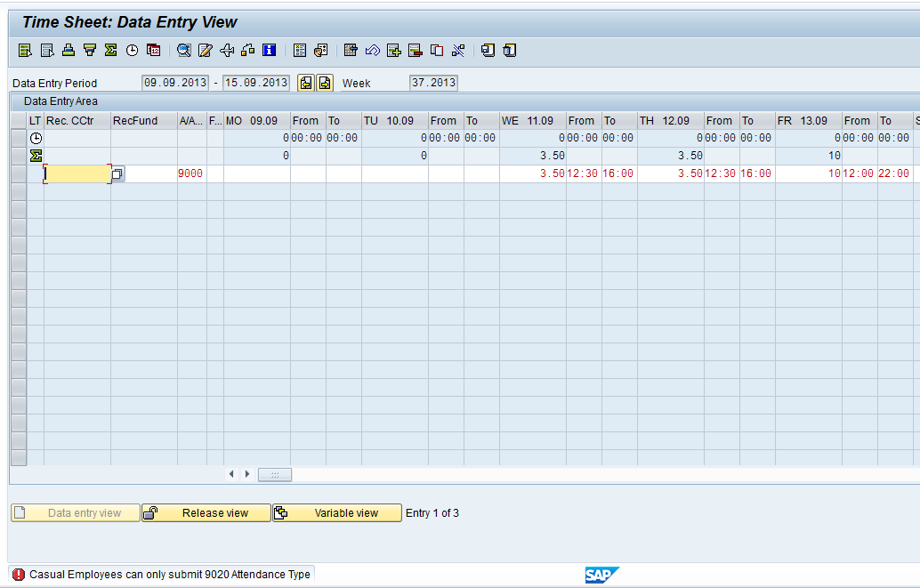The image size is (920, 588).
Task: Click the blue undo/reset entries arrow icon
Action: coord(373,51)
